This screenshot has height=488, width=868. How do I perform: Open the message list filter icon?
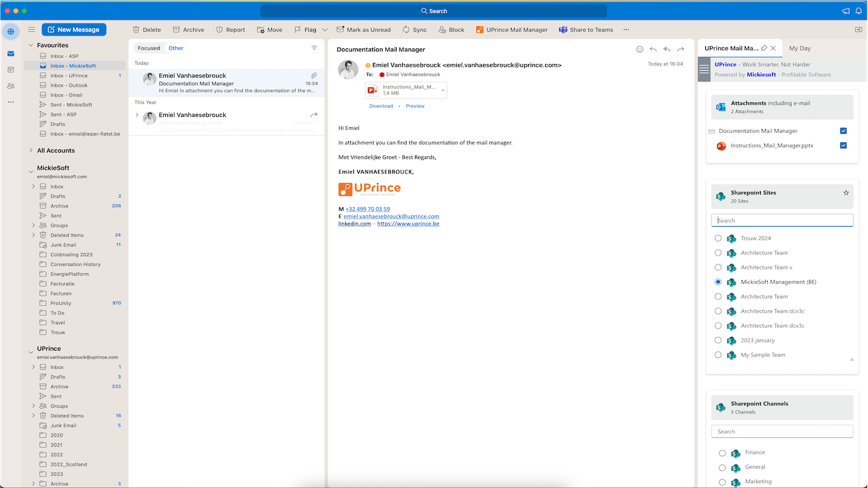click(x=314, y=48)
